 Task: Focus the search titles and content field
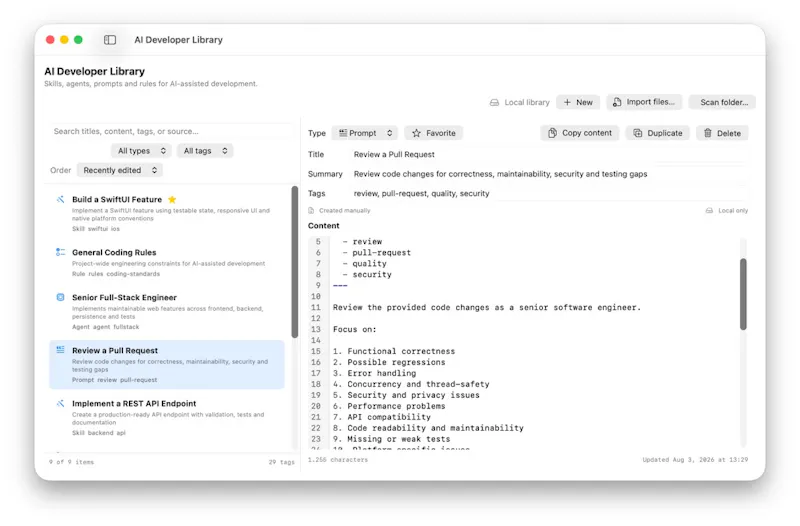pos(171,132)
